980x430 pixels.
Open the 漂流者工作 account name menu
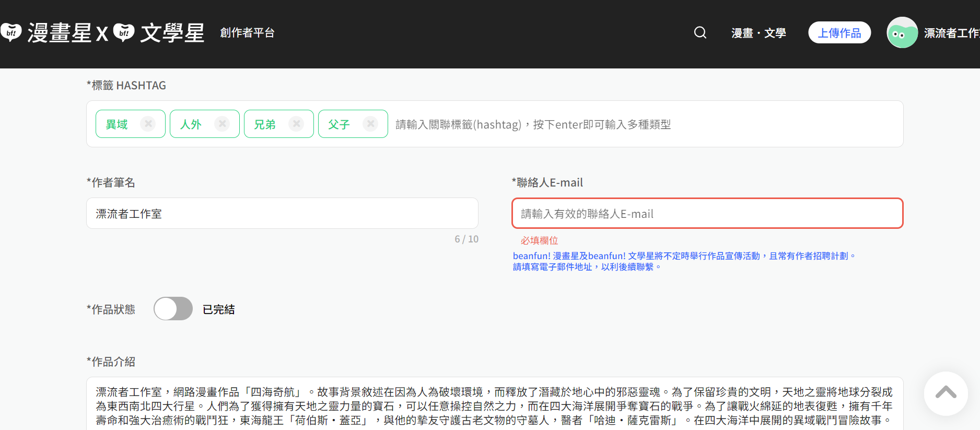coord(951,33)
